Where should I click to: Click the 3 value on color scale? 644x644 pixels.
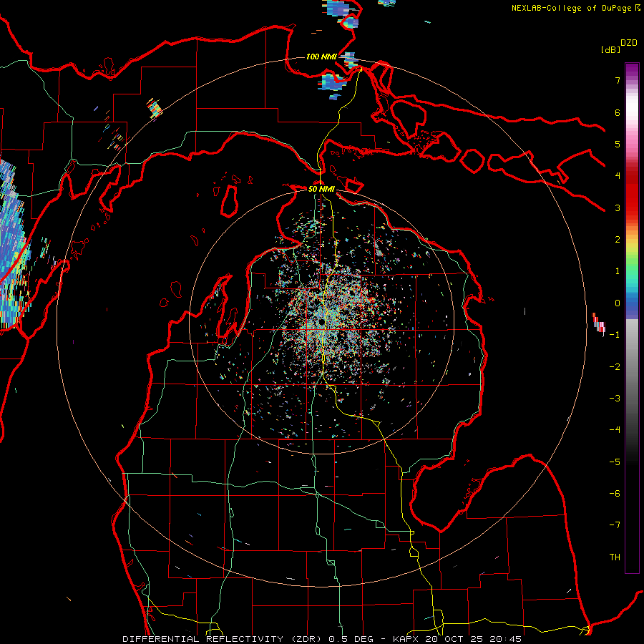(x=618, y=208)
